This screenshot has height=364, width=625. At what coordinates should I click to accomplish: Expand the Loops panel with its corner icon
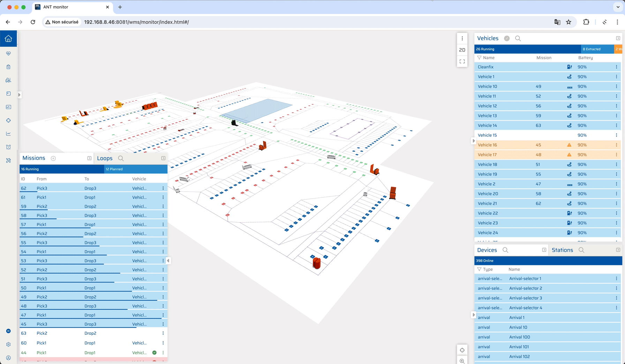(163, 158)
